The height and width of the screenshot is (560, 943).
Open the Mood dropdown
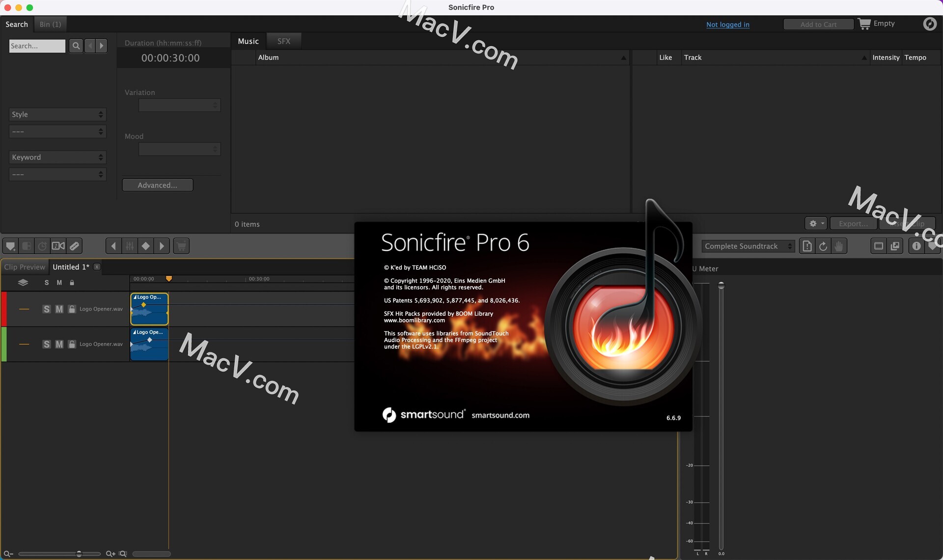179,149
